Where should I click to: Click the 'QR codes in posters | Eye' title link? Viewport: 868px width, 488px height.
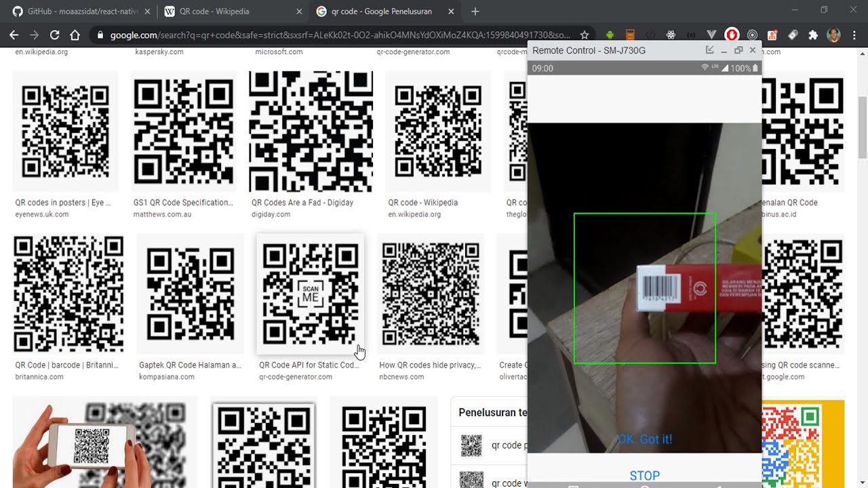pos(63,203)
